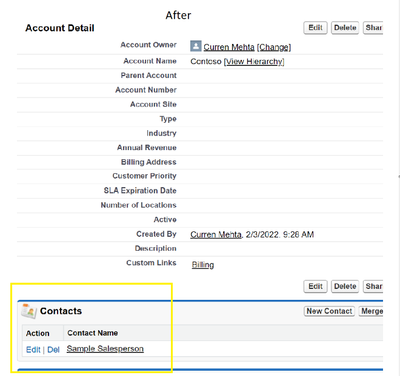Click the Account Number field label
400x376 pixels.
click(x=146, y=90)
